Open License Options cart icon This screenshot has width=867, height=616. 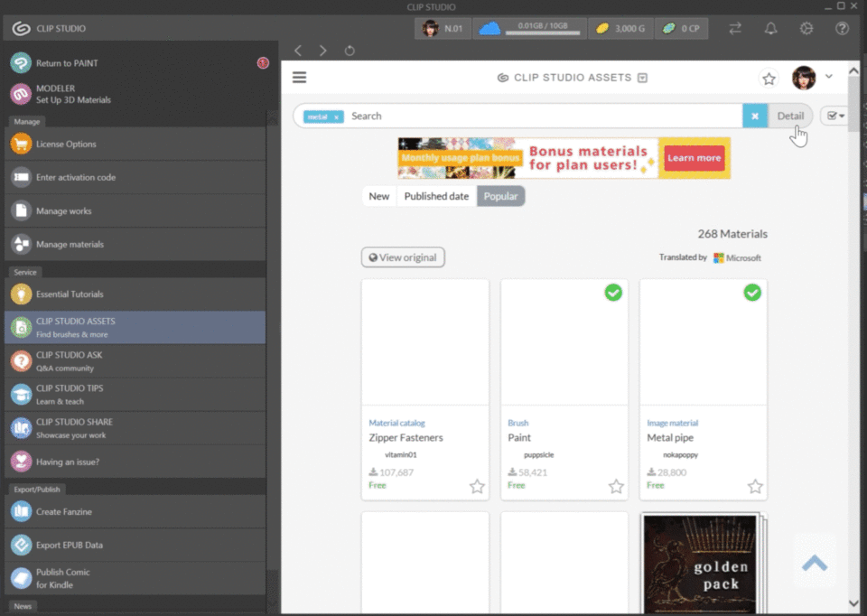[x=21, y=144]
